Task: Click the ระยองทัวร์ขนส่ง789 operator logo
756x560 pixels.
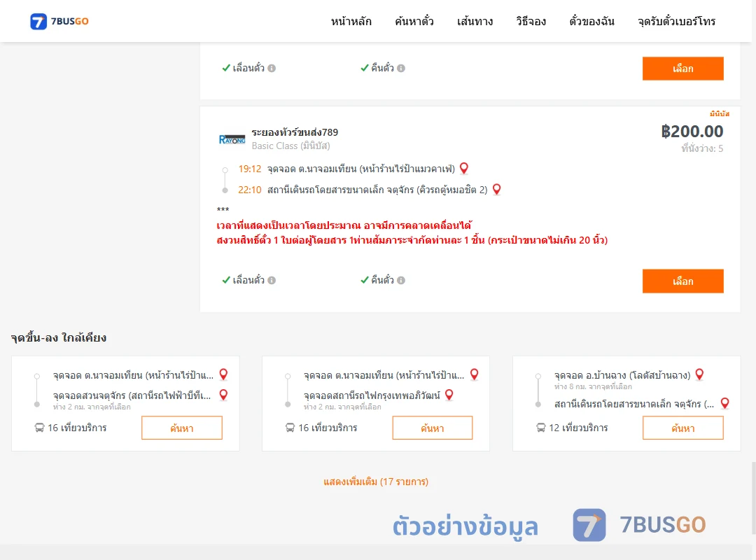Action: click(x=232, y=139)
